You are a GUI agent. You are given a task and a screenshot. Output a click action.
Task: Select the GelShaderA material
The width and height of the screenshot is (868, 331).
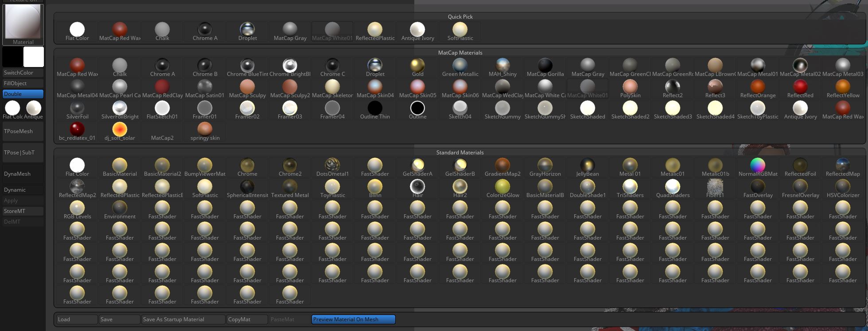(x=417, y=167)
